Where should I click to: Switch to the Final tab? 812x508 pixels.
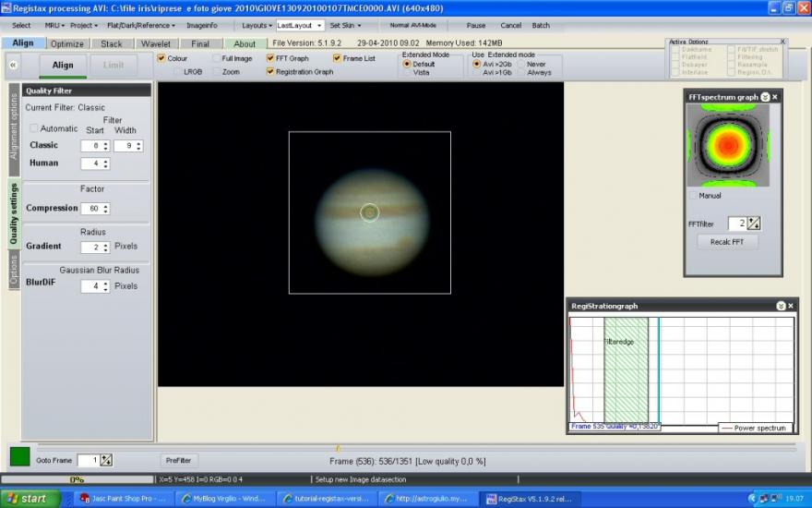tap(200, 44)
